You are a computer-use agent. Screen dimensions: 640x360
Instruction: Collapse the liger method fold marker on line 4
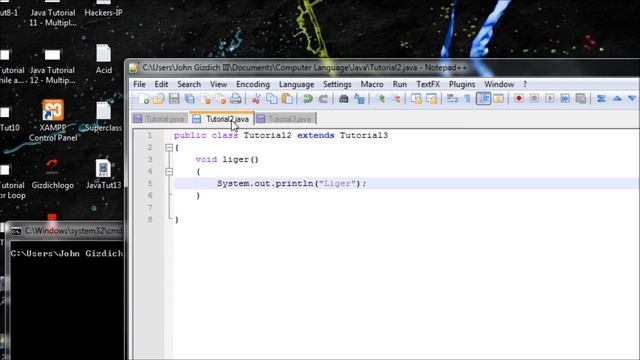tap(169, 172)
